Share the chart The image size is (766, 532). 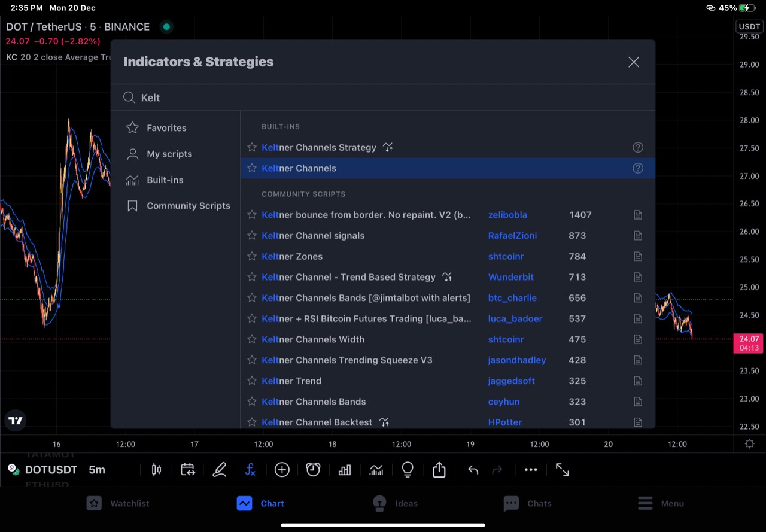[439, 470]
